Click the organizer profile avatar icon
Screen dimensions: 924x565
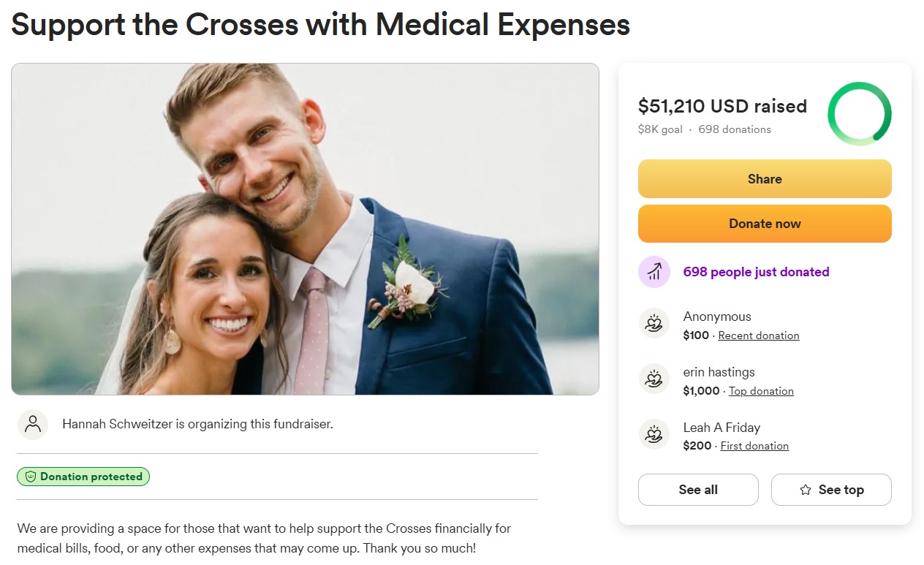pyautogui.click(x=33, y=425)
